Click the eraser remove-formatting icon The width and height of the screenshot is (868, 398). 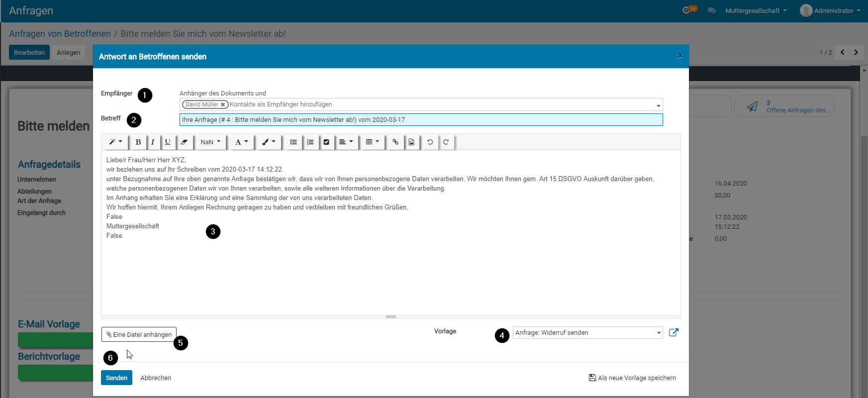[x=184, y=142]
